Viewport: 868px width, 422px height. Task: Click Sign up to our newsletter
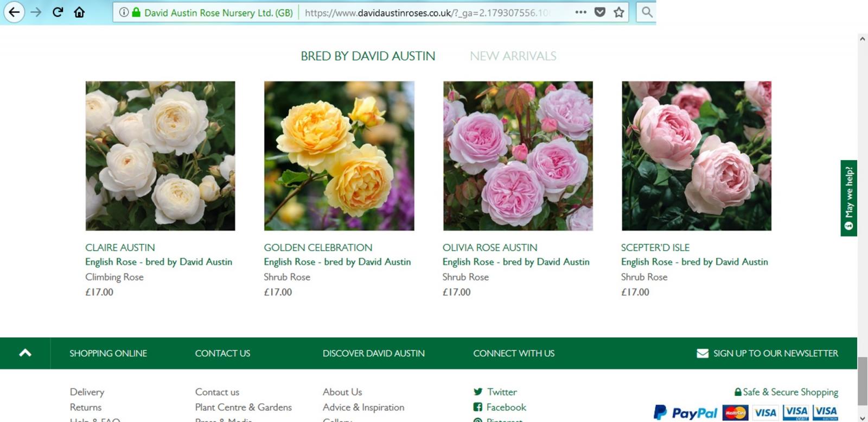pos(776,354)
